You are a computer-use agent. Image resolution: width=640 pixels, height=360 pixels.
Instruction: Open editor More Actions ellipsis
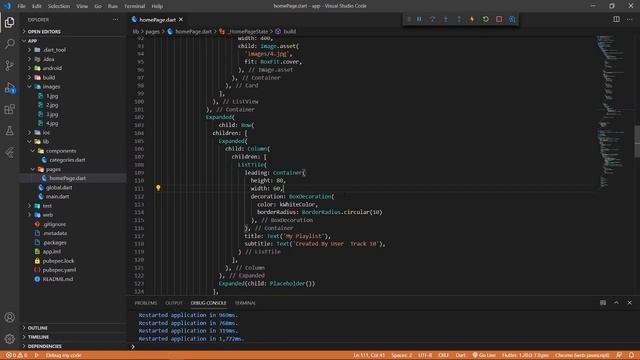point(629,19)
